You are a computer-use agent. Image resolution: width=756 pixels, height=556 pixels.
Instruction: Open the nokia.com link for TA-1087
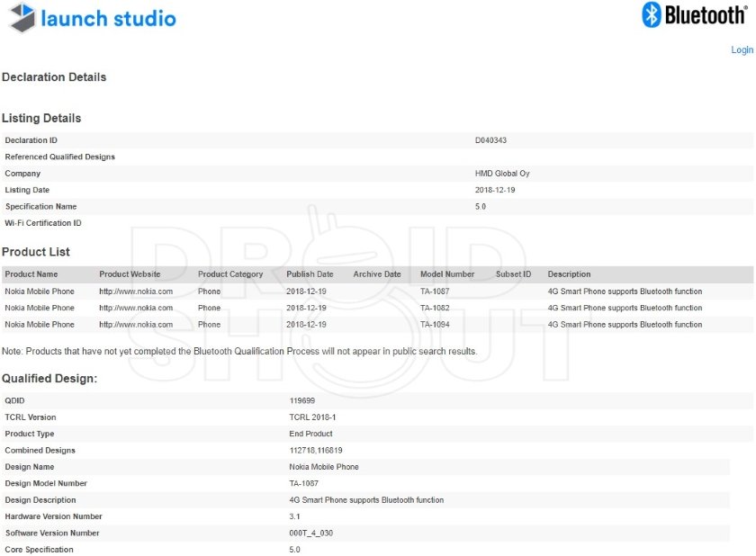coord(136,291)
